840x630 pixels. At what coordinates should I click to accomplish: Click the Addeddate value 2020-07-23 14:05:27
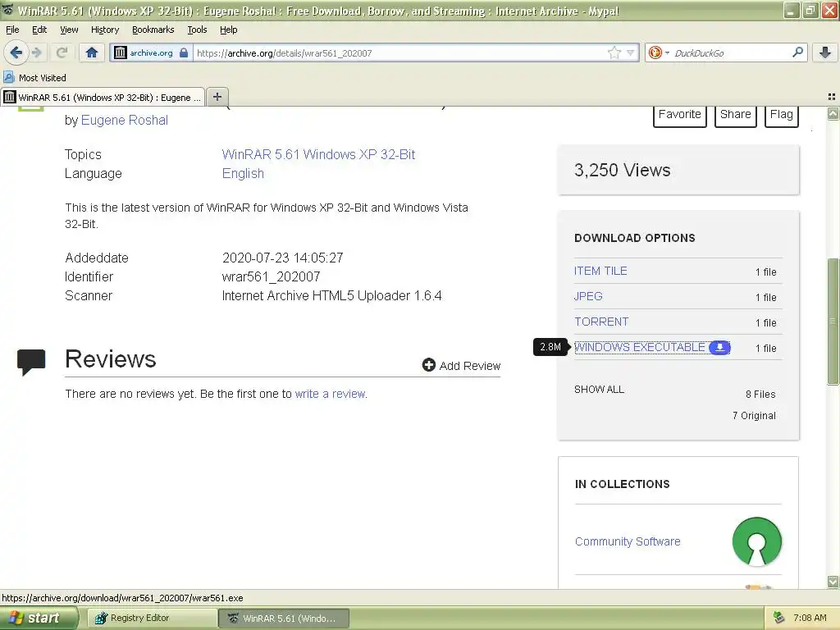click(x=282, y=258)
